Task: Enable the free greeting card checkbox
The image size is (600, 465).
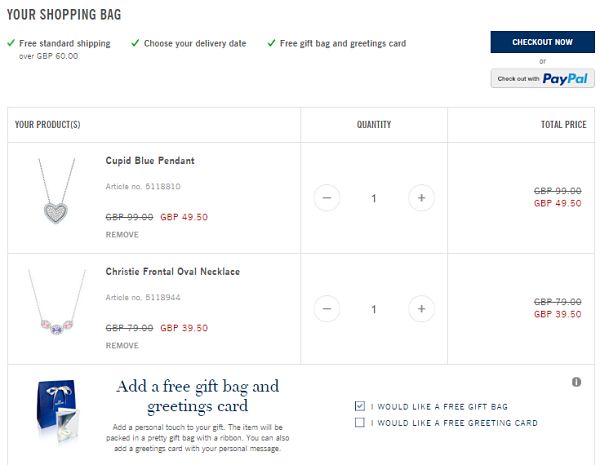Action: (360, 422)
